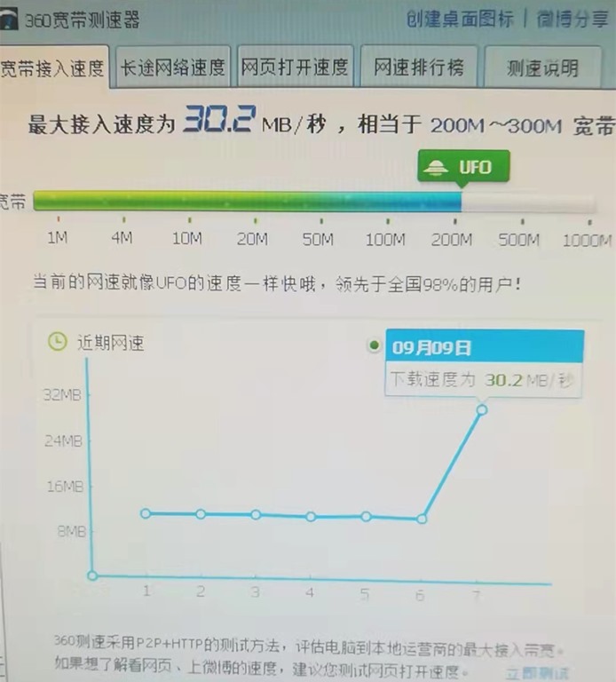
Task: Click the blue 09月09日 tooltip header
Action: point(485,345)
